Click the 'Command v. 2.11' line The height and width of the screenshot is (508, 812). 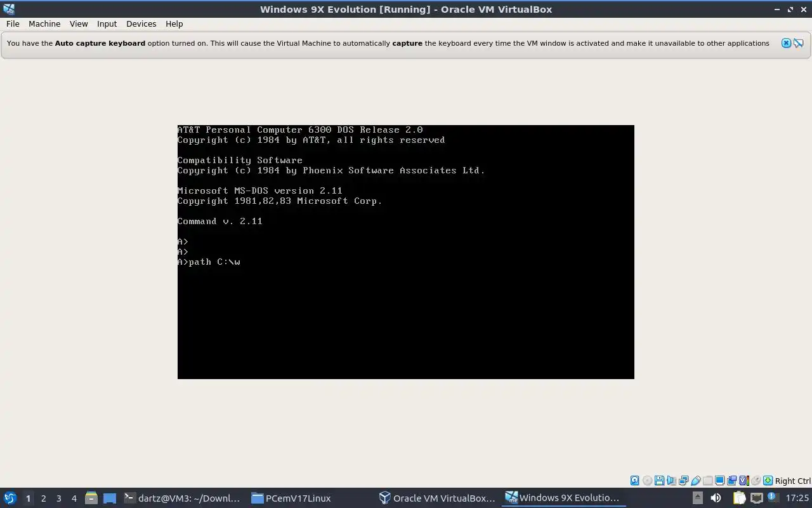point(219,221)
